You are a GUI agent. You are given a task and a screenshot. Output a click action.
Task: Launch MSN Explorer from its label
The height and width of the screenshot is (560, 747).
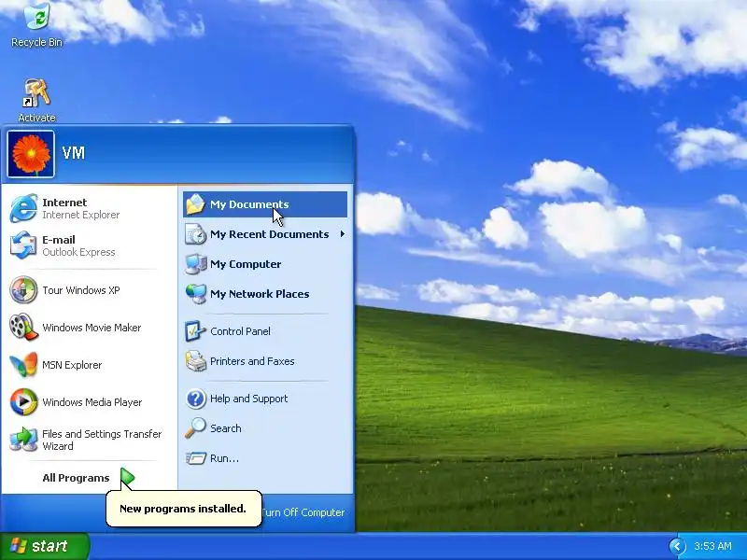[x=72, y=365]
